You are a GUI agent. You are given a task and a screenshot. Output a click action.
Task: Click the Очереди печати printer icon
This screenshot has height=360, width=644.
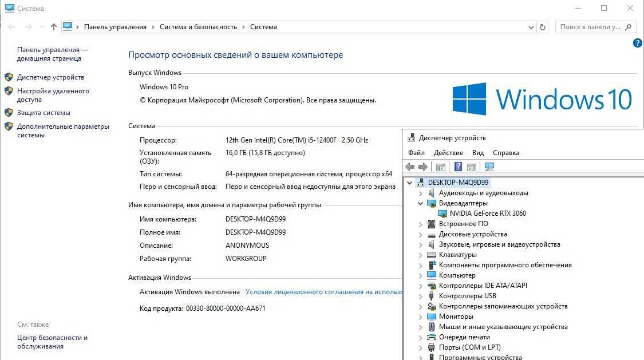coord(431,337)
